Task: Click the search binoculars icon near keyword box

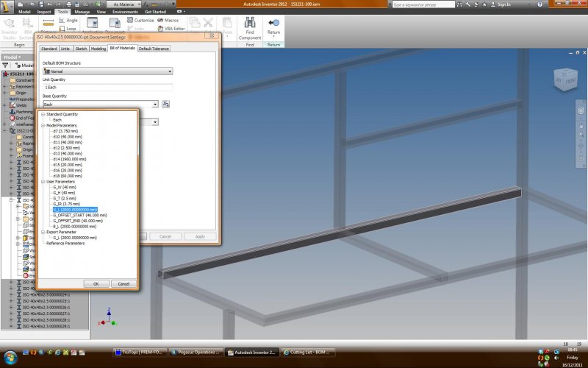Action: [x=459, y=4]
